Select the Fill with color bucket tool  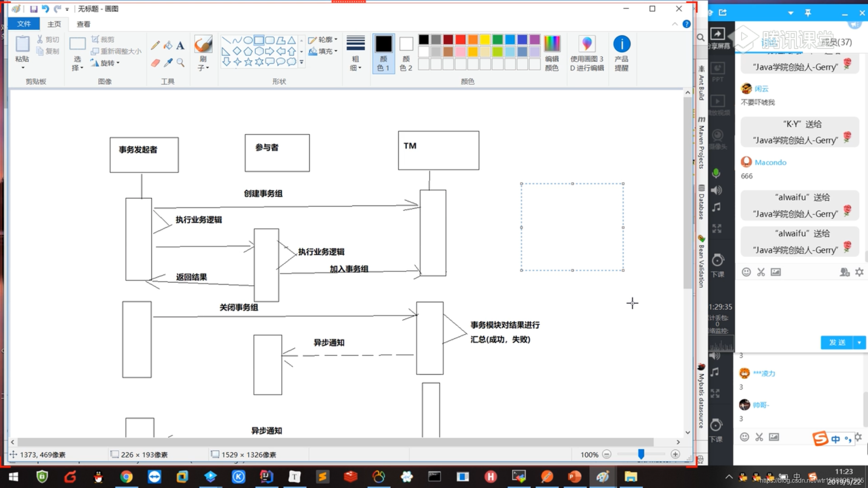point(168,45)
